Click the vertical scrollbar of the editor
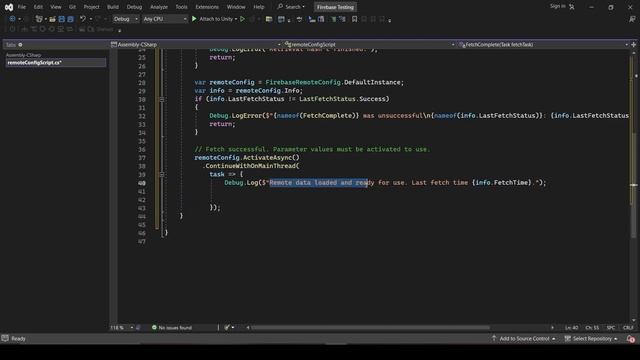The height and width of the screenshot is (360, 640). pyautogui.click(x=633, y=186)
